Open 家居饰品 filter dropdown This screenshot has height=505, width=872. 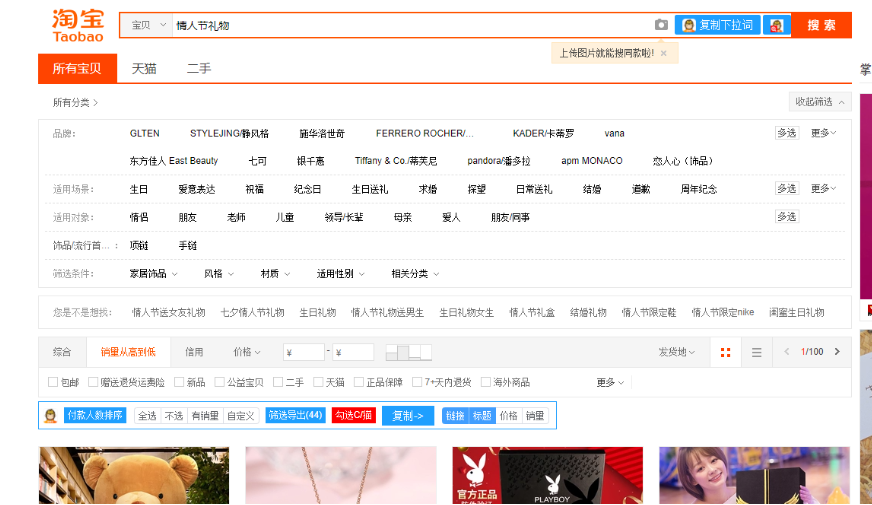[153, 274]
